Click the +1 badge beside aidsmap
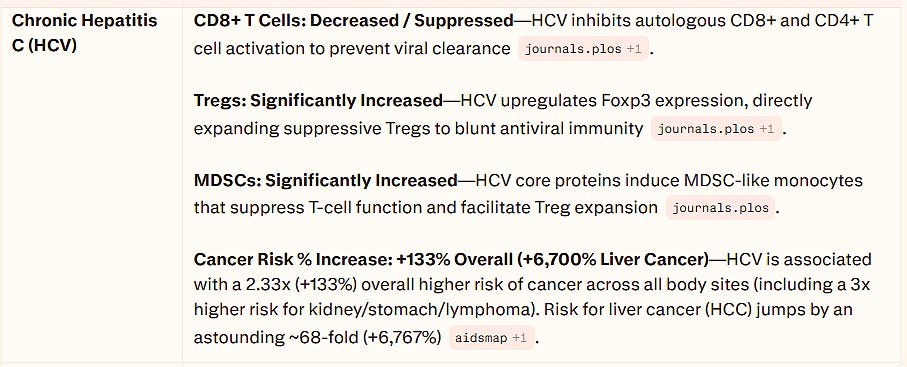907x367 pixels. click(x=519, y=338)
